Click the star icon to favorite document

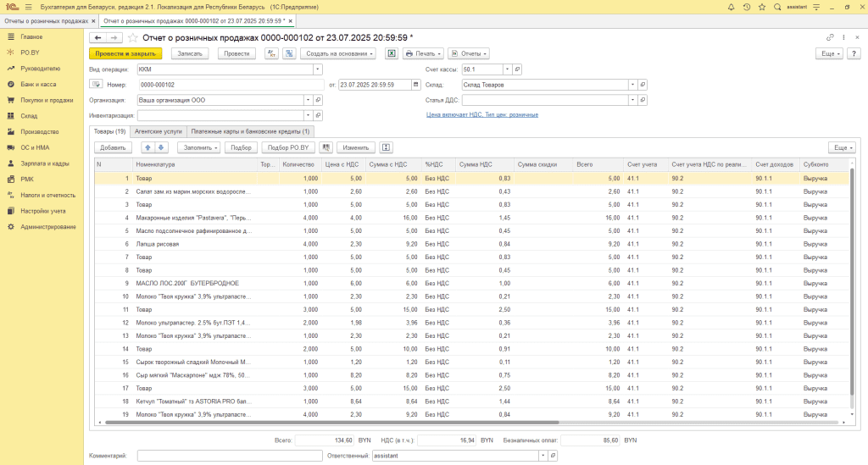click(x=132, y=38)
